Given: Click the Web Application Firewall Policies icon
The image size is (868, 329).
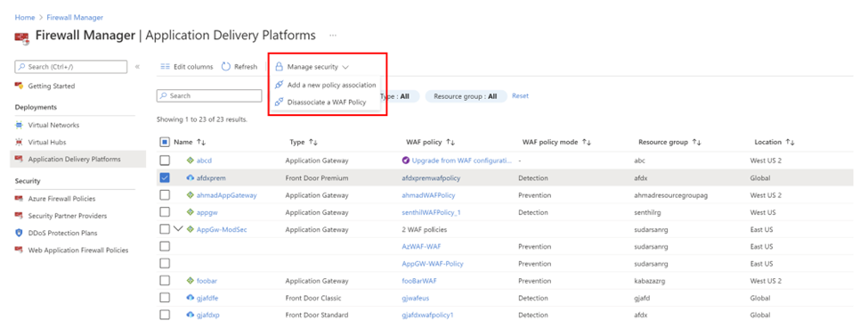Looking at the screenshot, I should [20, 251].
